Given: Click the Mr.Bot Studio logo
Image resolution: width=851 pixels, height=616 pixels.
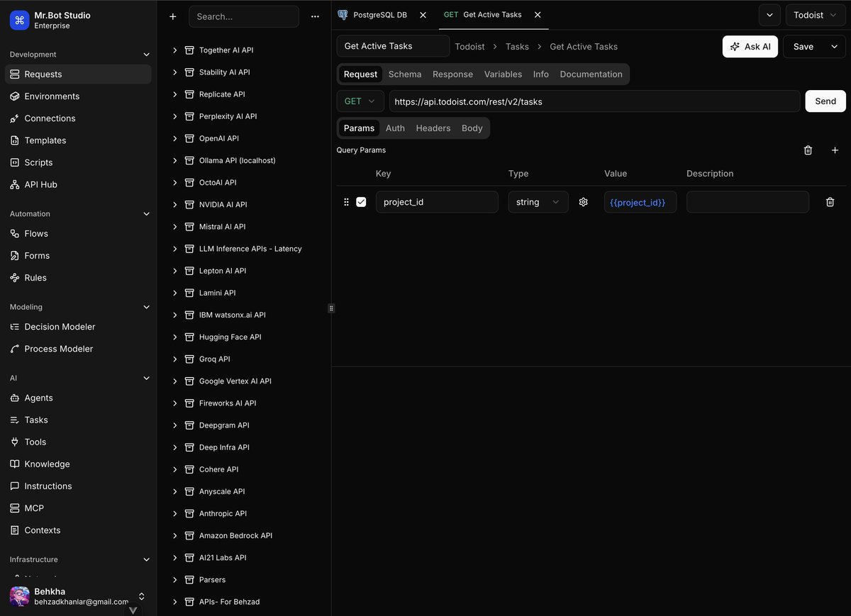Looking at the screenshot, I should click(20, 21).
